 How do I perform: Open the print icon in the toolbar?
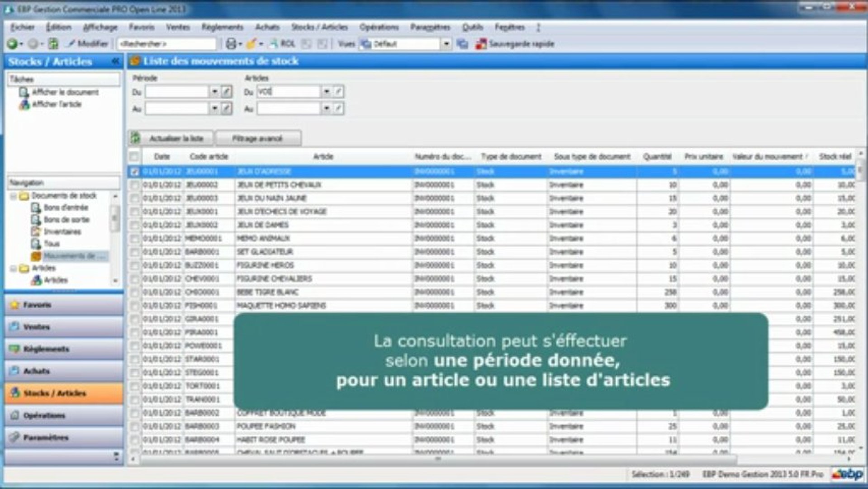pos(231,43)
